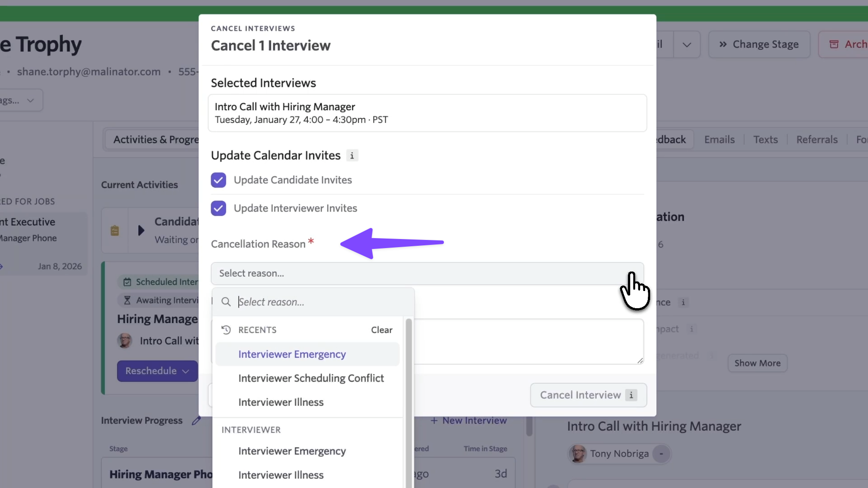Screen dimensions: 868x488
Task: Click the reason list scrollbar
Action: click(x=409, y=398)
